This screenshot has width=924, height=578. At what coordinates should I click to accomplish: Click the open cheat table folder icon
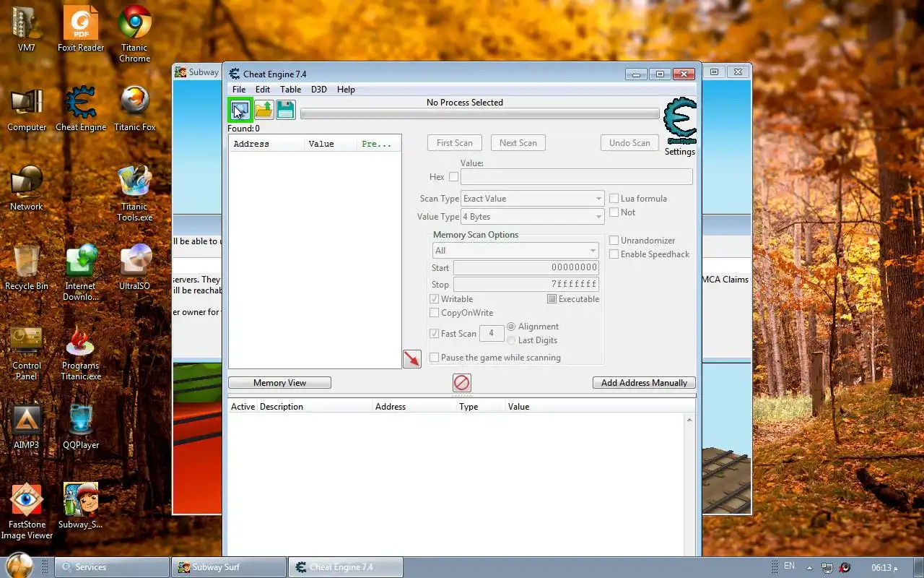coord(263,110)
